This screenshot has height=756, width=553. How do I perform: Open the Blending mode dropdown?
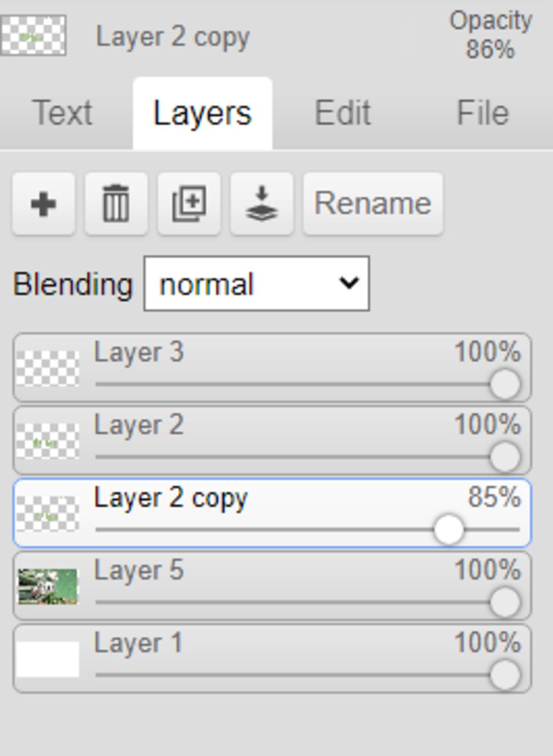point(257,284)
